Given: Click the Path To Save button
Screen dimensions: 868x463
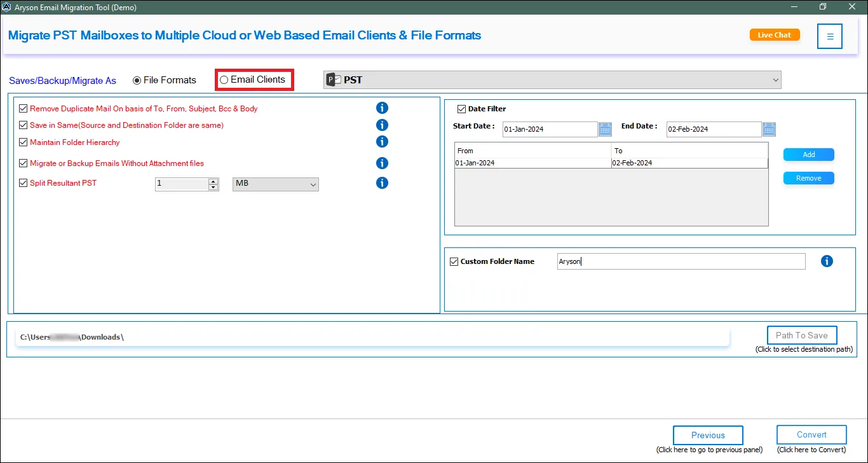Looking at the screenshot, I should click(802, 335).
